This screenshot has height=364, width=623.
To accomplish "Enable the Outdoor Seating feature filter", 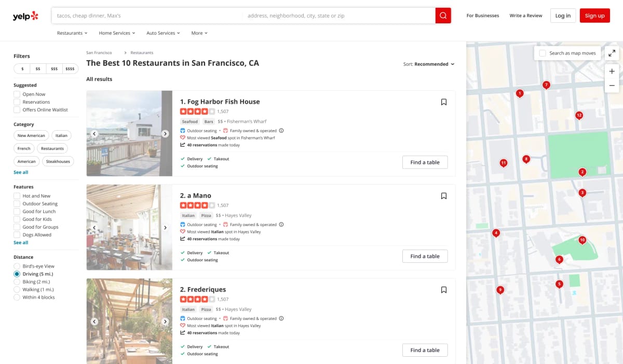I will 17,204.
